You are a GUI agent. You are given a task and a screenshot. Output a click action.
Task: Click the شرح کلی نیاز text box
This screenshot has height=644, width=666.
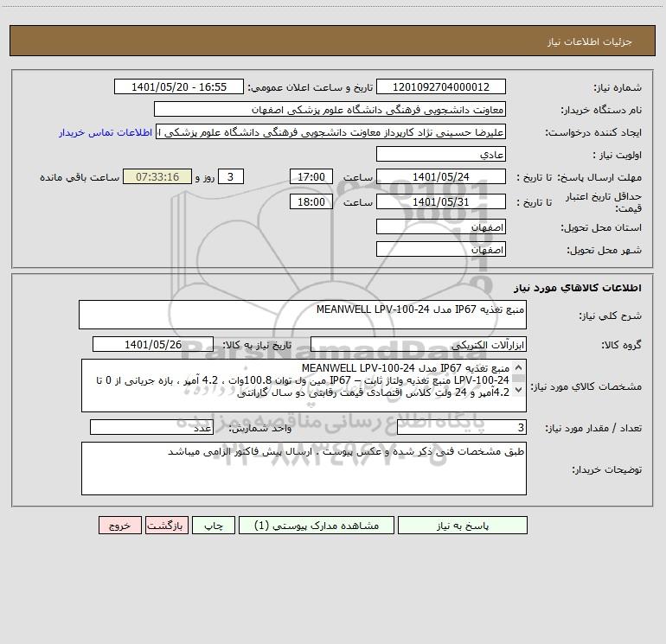pos(303,315)
